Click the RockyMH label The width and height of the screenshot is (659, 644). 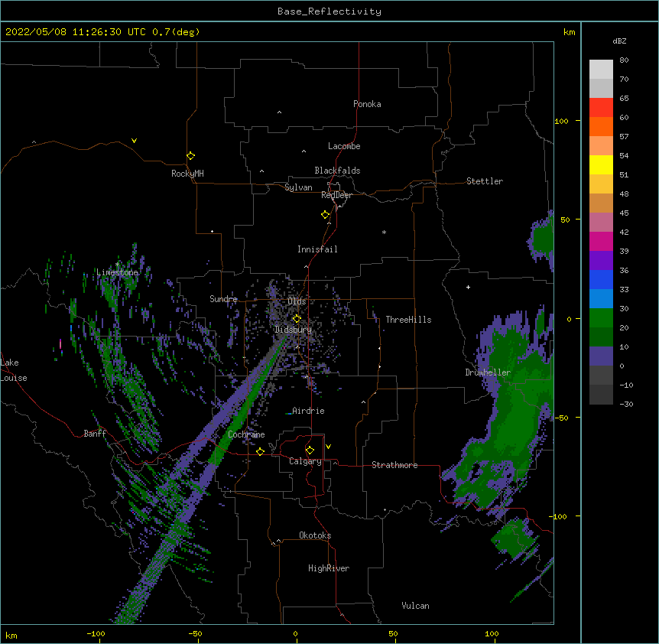(x=187, y=174)
